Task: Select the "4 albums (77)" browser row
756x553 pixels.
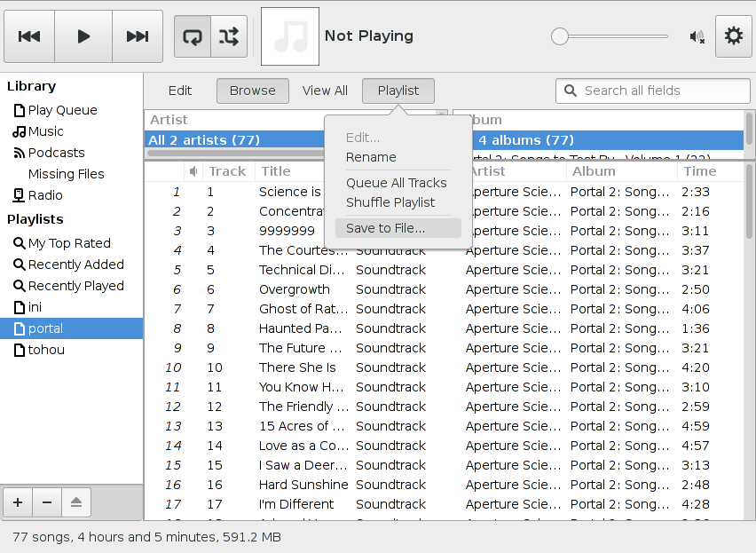Action: click(608, 140)
